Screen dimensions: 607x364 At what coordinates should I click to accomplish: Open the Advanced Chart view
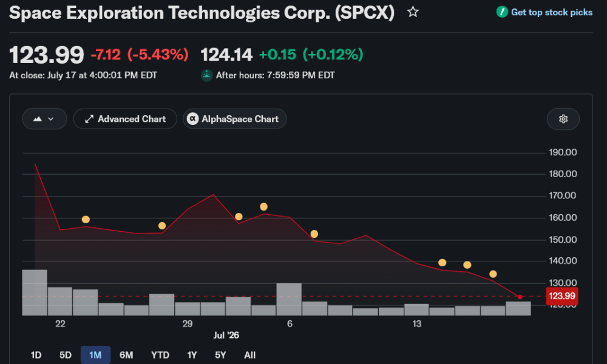[125, 119]
